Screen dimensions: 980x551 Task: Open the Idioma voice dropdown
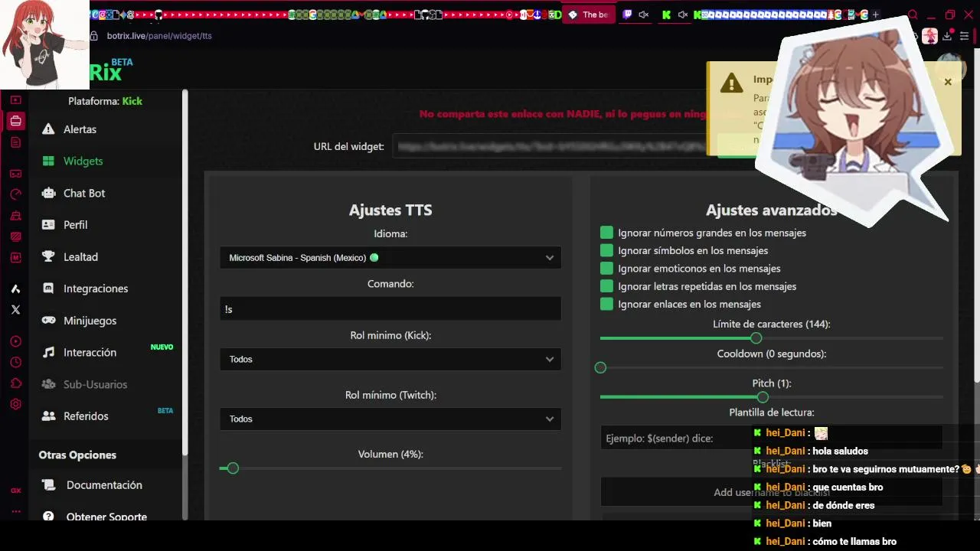tap(390, 258)
